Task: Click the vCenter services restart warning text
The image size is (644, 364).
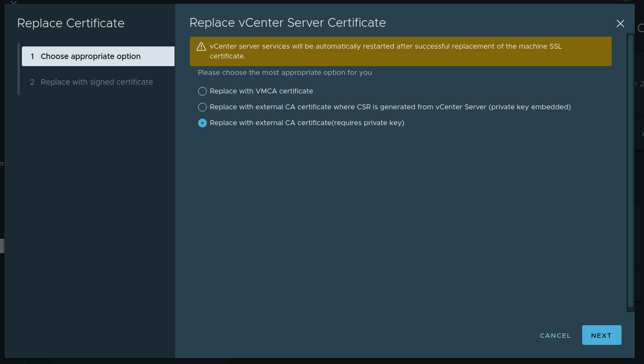Action: click(x=386, y=51)
